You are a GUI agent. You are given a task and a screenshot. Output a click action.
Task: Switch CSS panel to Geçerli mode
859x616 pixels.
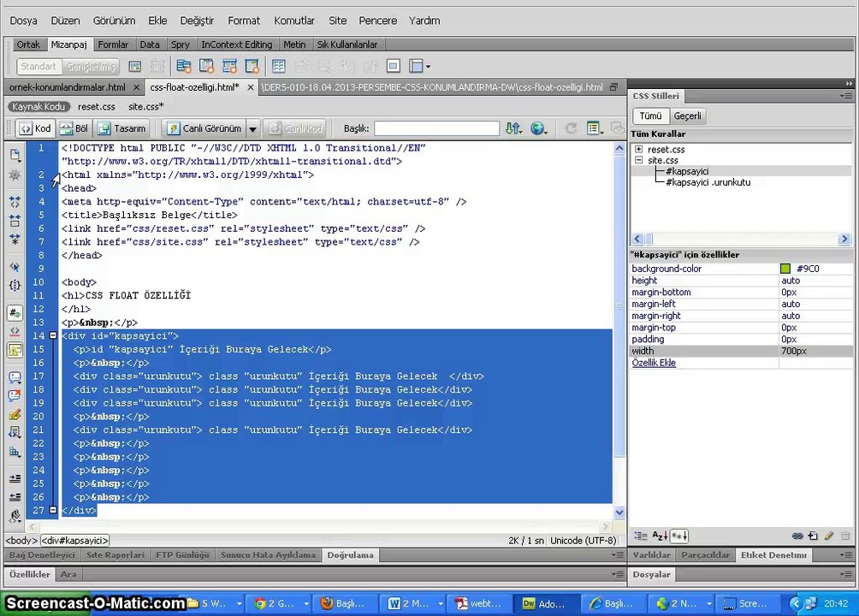coord(687,116)
